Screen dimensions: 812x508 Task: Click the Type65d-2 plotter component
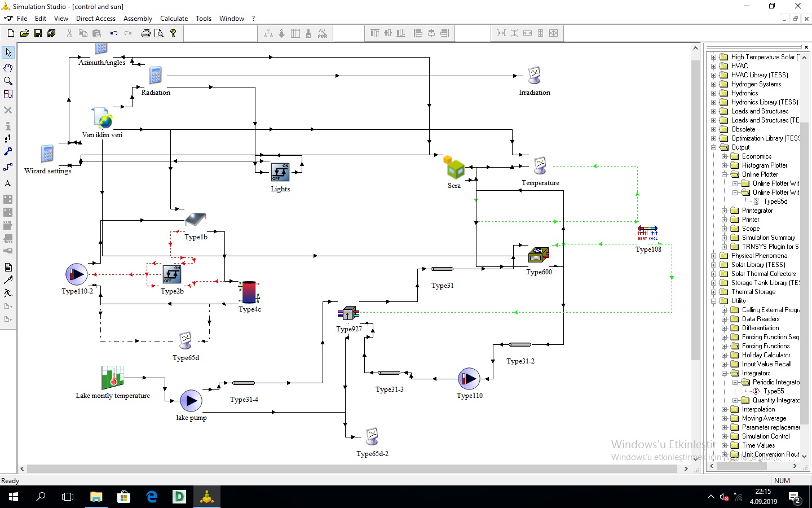(x=372, y=437)
